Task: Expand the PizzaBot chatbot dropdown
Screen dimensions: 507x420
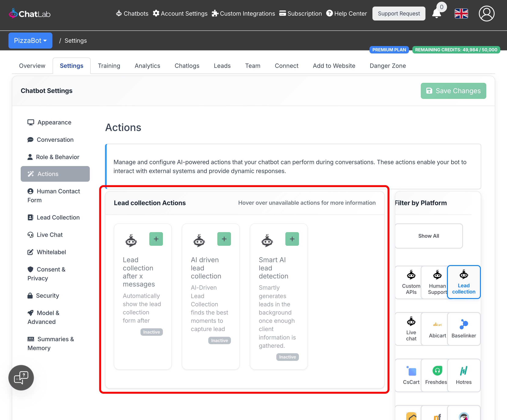Action: 30,41
